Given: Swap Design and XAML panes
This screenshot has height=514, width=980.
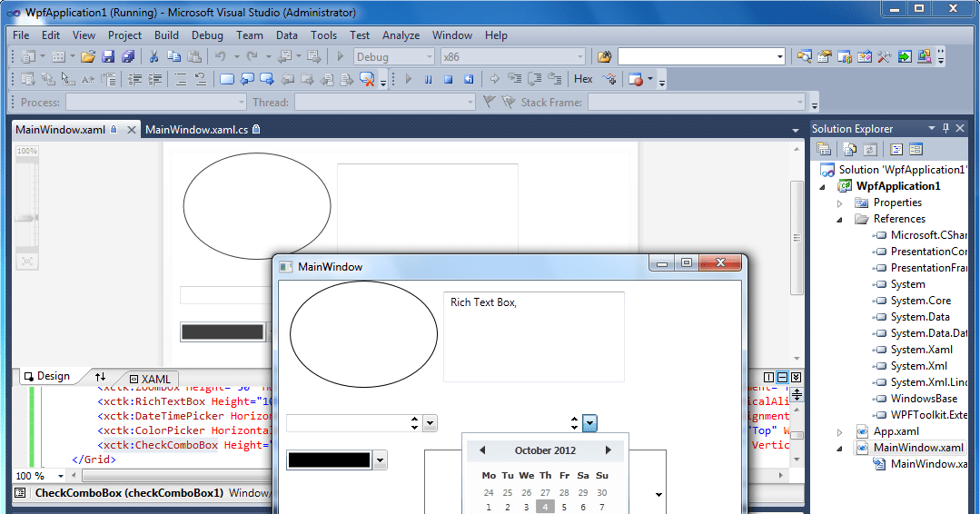Looking at the screenshot, I should click(x=101, y=377).
